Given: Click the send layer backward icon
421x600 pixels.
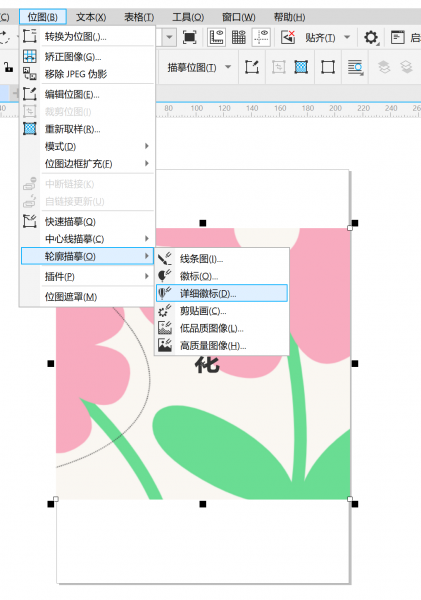Looking at the screenshot, I should coord(406,67).
